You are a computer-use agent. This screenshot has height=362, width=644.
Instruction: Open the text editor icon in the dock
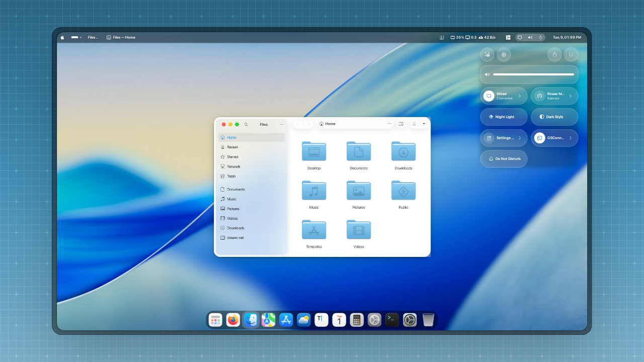tap(321, 320)
